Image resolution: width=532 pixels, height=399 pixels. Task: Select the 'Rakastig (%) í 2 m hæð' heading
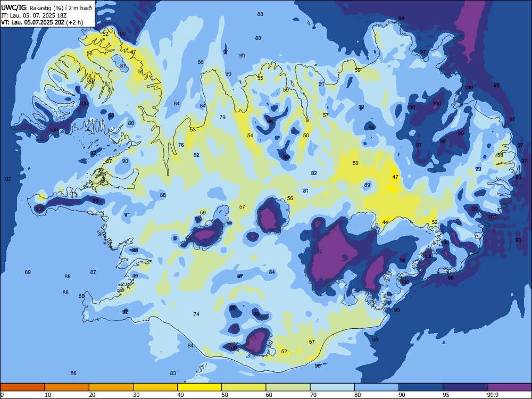(x=61, y=8)
